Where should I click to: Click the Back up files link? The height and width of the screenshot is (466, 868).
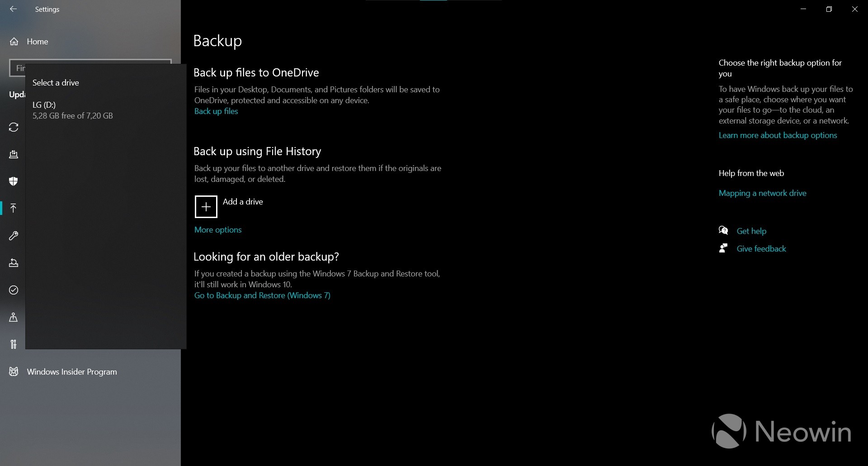[216, 111]
